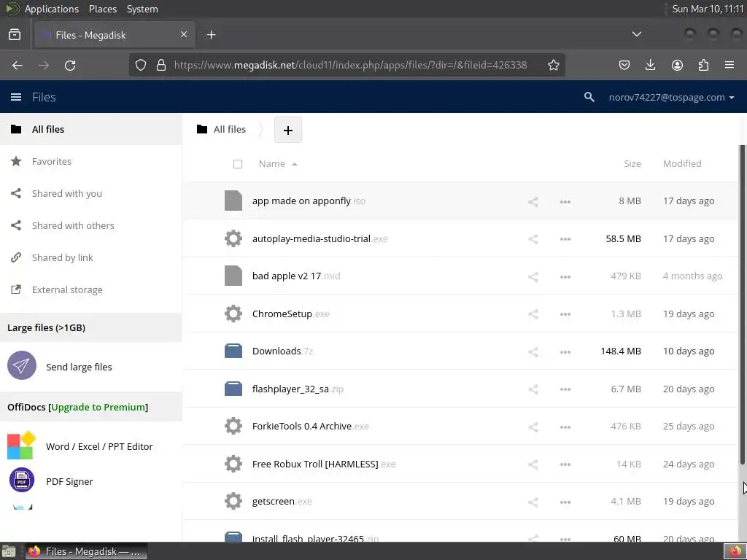Image resolution: width=747 pixels, height=560 pixels.
Task: Open more actions for Free Robux Troll [HARMLESS].exe
Action: click(x=565, y=464)
